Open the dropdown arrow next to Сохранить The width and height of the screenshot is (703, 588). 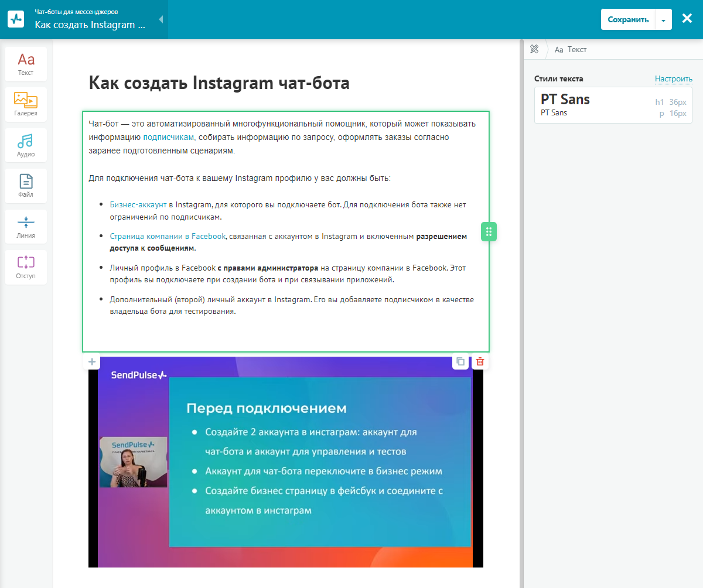pyautogui.click(x=663, y=19)
